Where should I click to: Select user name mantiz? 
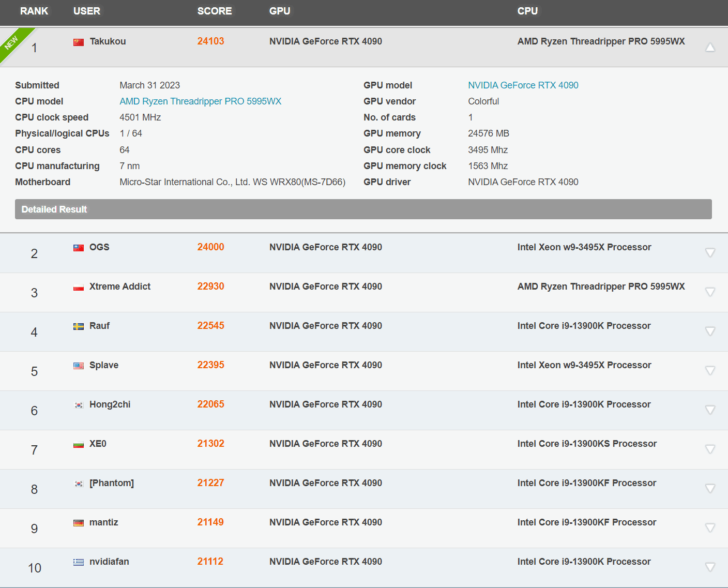click(103, 522)
